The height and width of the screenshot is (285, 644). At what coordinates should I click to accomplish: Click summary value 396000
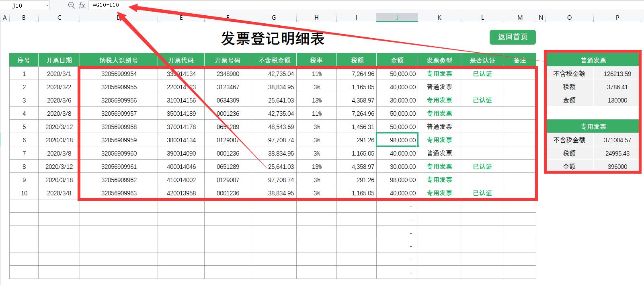[x=617, y=166]
